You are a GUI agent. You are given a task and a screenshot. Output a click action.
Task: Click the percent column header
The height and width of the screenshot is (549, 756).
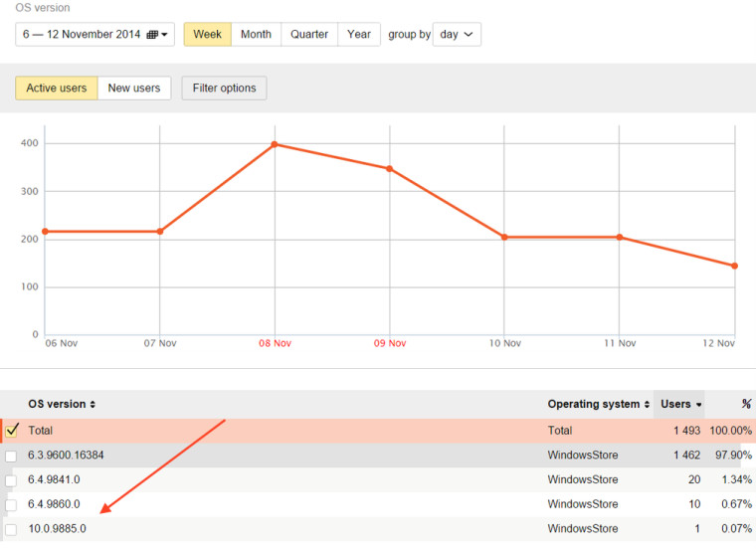click(x=745, y=405)
